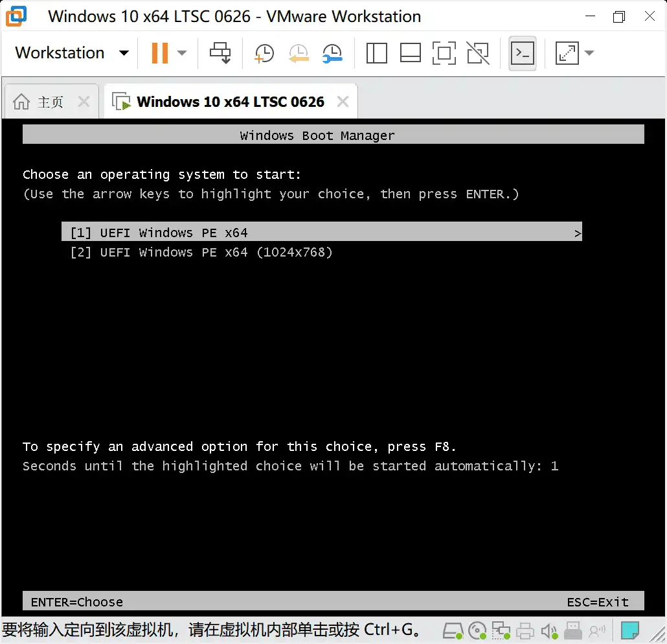The width and height of the screenshot is (667, 644).
Task: Open the power options dropdown arrow
Action: 182,53
